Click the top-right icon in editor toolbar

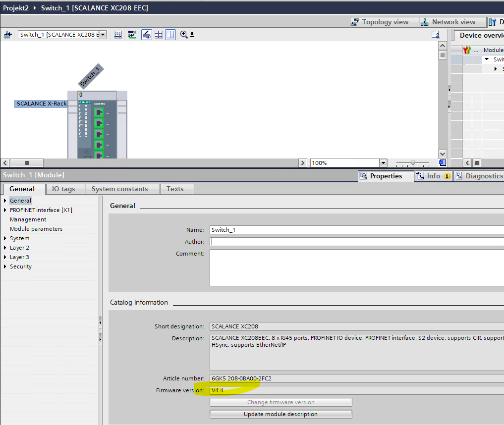coord(436,35)
